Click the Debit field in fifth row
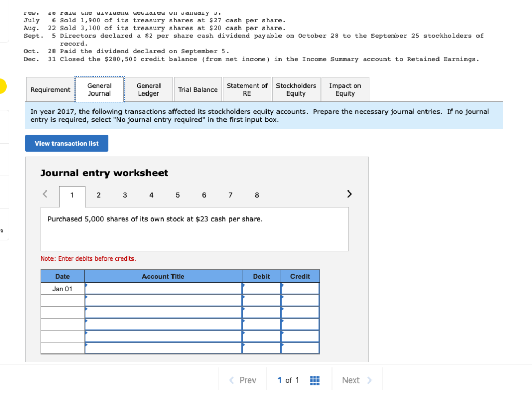Screen dimensions: 532x395 click(x=261, y=336)
